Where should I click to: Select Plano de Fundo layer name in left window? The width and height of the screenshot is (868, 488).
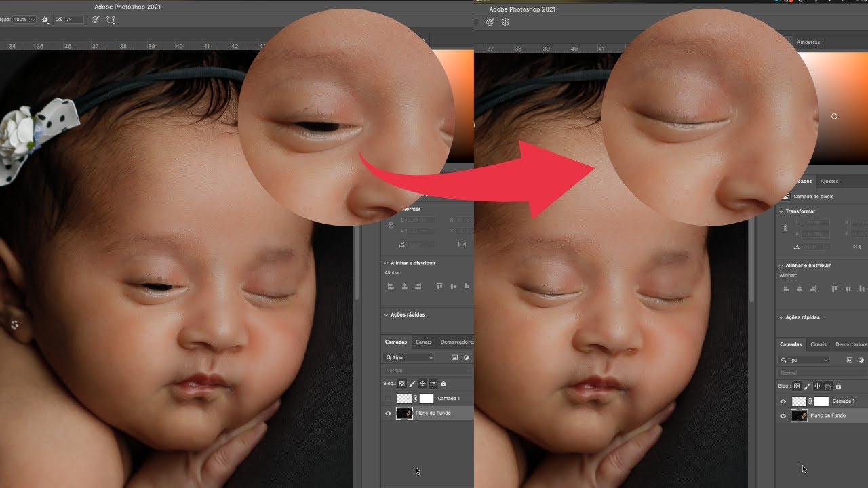[x=433, y=413]
